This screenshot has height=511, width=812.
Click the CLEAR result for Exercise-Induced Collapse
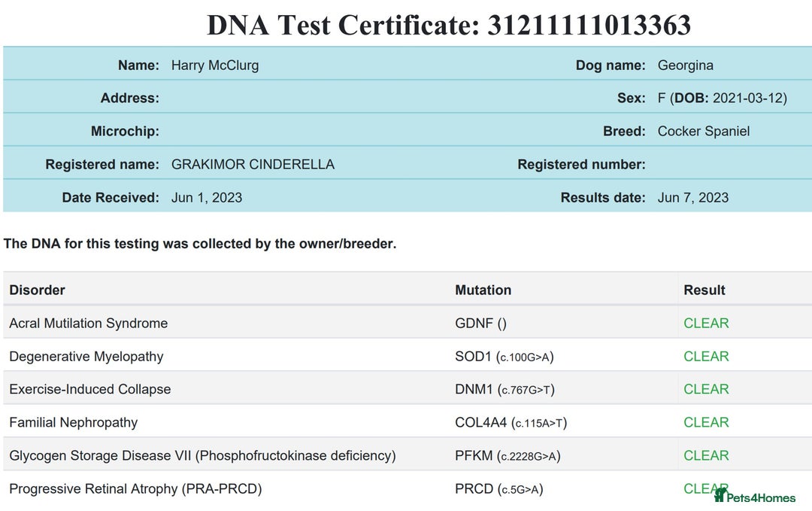tap(706, 390)
